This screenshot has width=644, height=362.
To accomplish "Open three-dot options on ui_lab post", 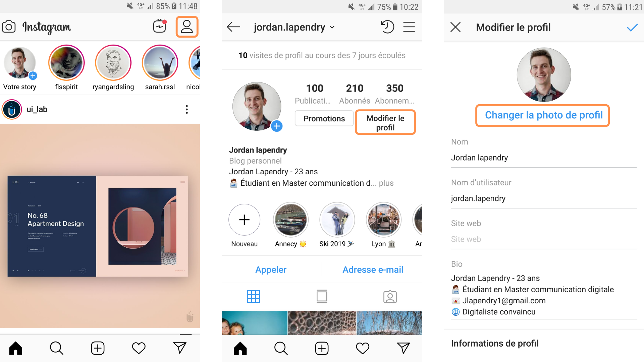I will 187,109.
